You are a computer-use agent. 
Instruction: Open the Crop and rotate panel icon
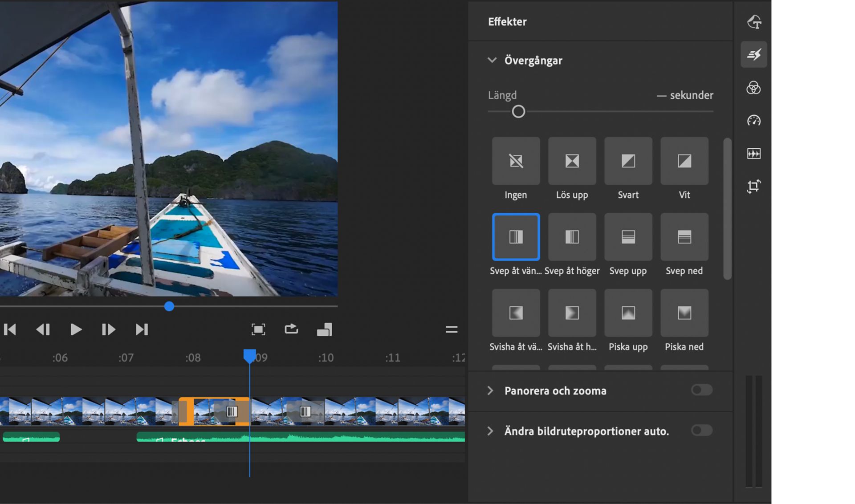753,186
